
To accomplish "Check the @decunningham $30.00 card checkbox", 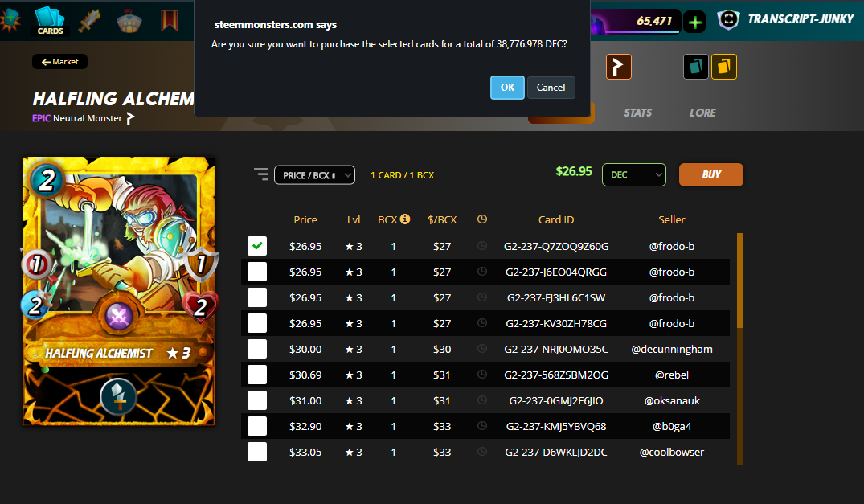I will (256, 349).
